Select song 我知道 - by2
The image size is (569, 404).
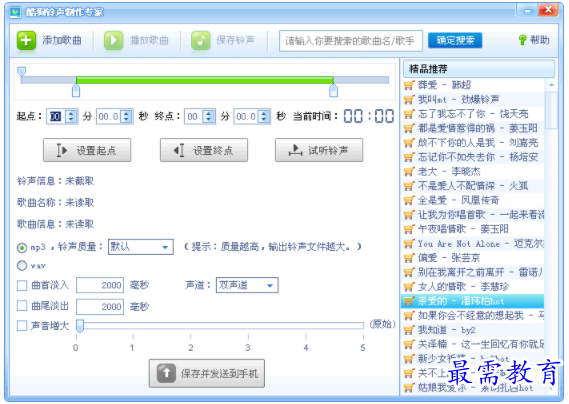[x=473, y=330]
